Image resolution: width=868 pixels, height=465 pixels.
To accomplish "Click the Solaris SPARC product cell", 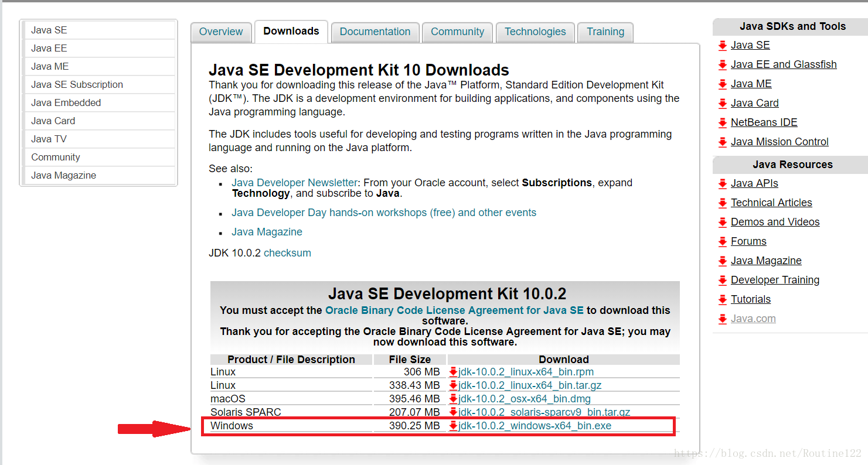I will pyautogui.click(x=291, y=412).
